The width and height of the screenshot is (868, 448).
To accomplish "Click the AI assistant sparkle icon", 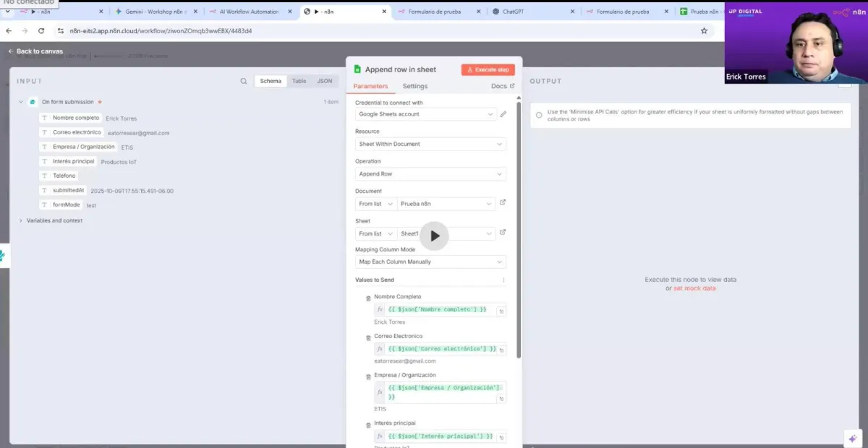I will point(852,438).
